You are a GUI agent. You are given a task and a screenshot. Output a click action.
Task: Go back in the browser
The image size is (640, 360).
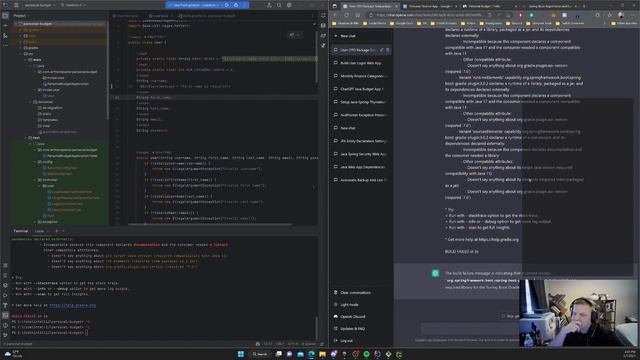coord(335,15)
